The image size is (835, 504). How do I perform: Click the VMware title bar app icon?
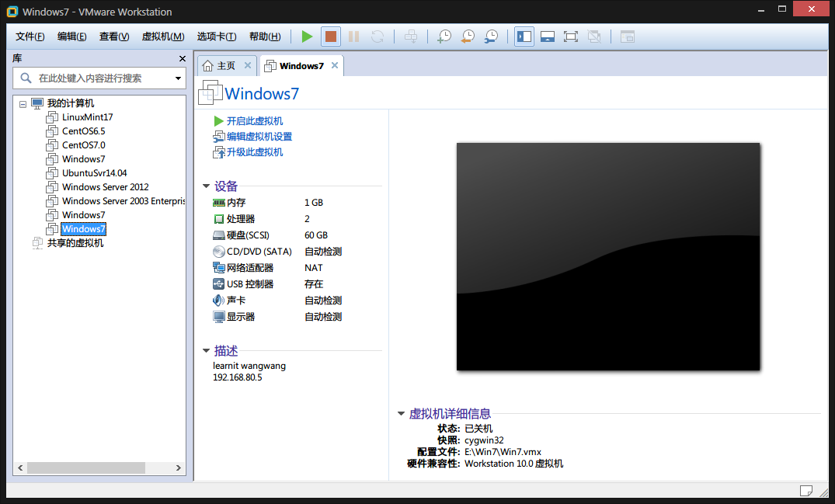pos(12,12)
